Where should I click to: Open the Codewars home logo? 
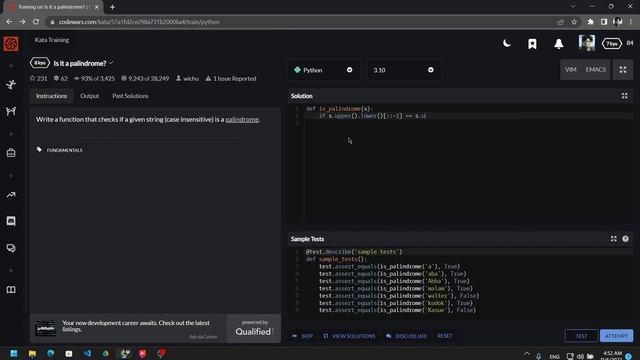click(11, 44)
